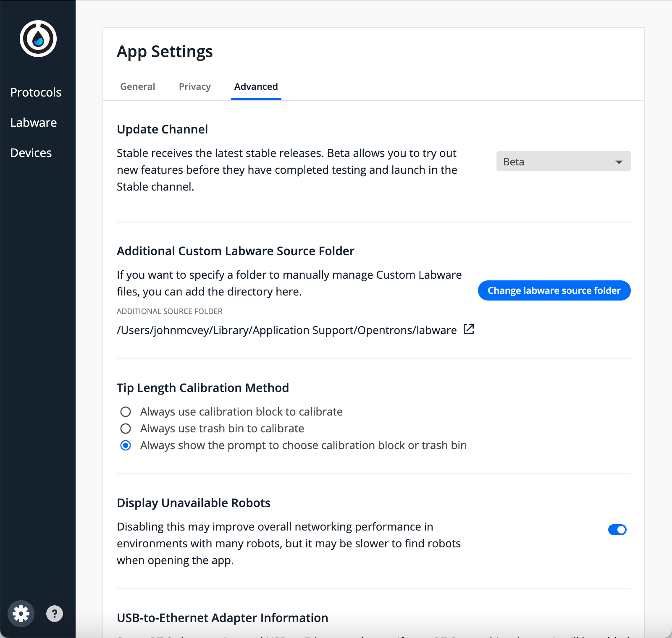This screenshot has width=672, height=638.
Task: Select 'Always use trash bin to calibrate'
Action: tap(126, 429)
